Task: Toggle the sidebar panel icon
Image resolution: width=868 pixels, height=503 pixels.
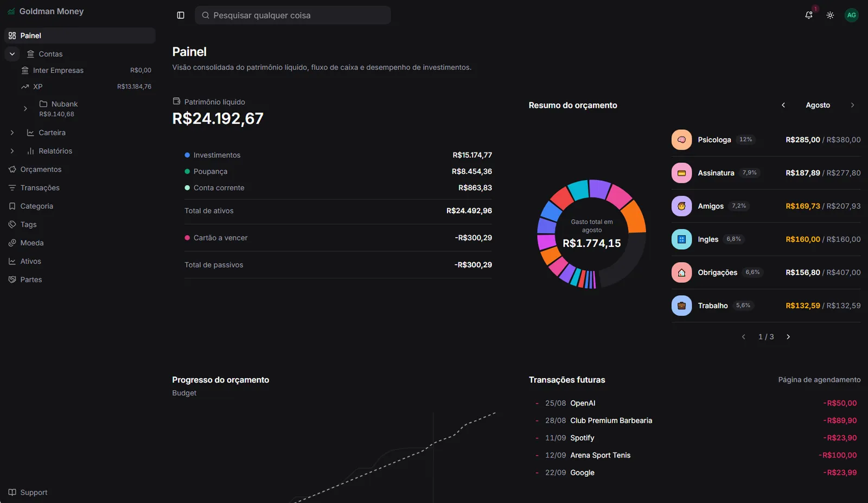Action: click(x=181, y=15)
